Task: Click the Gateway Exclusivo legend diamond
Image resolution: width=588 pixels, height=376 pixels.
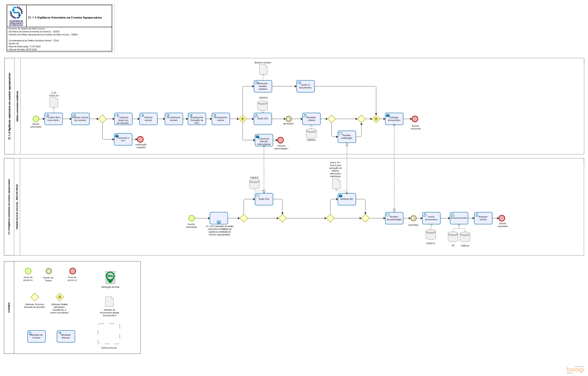Action: click(35, 297)
